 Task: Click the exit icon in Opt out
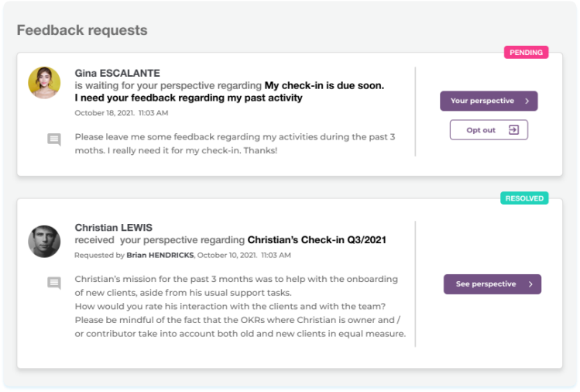click(x=513, y=130)
